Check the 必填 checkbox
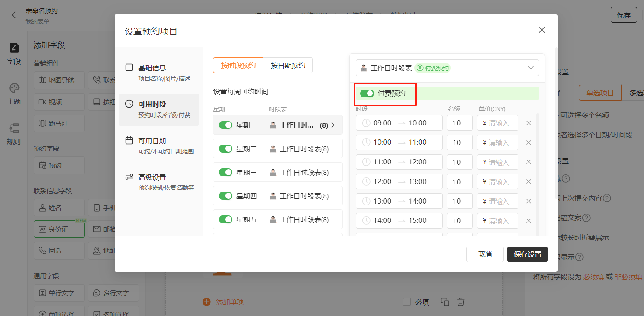 407,302
